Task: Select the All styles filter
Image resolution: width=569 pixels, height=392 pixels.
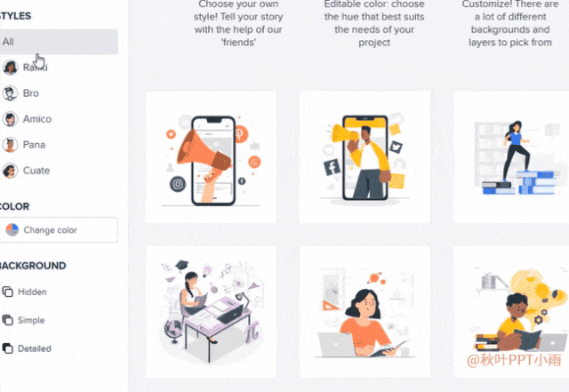Action: [59, 42]
